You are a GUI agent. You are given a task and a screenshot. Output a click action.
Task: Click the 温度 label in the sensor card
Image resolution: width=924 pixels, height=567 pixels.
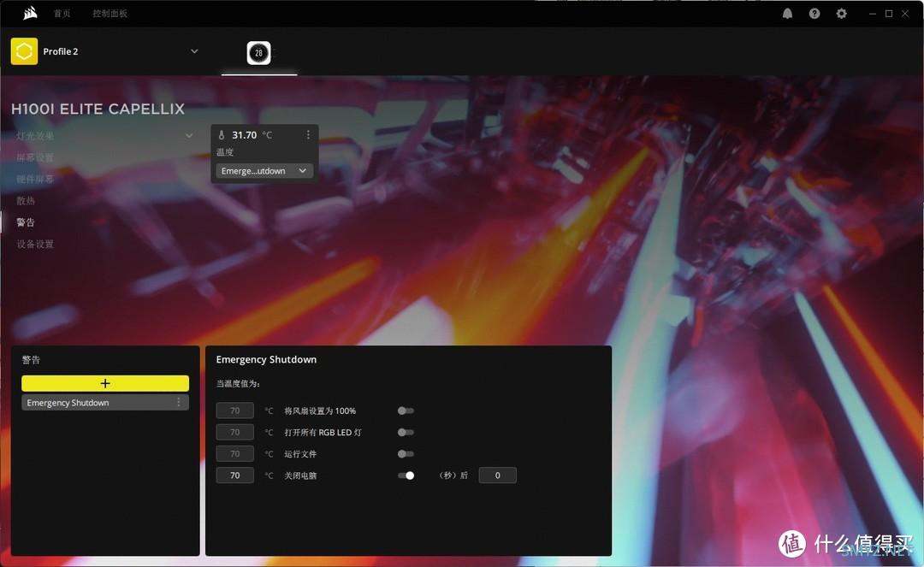click(x=225, y=152)
